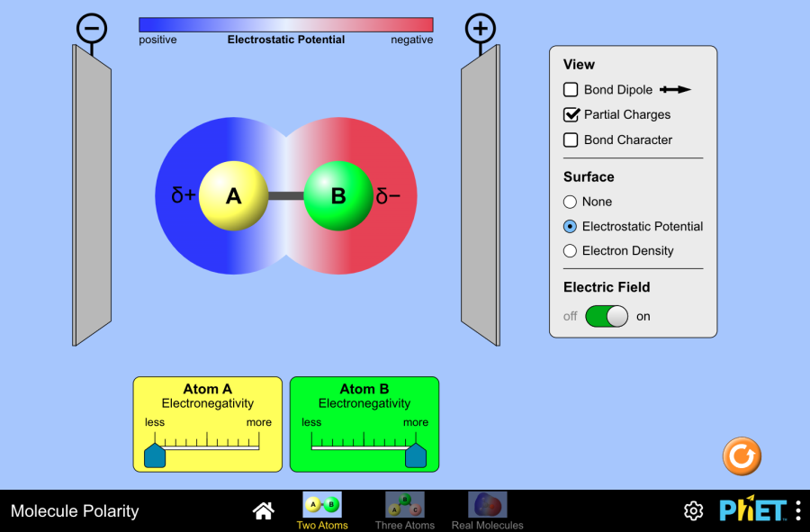Click yellow atom A in the molecule
Screen dimensions: 810x532
[x=234, y=195]
